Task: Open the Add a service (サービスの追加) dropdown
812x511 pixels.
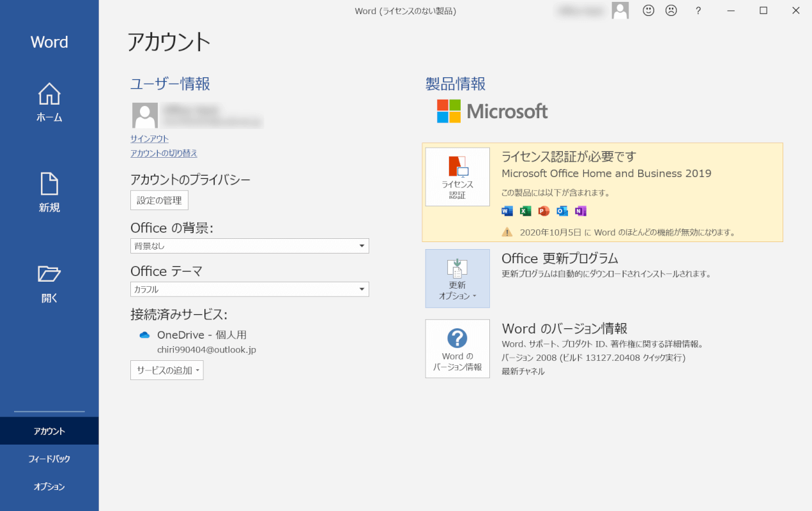Action: pos(167,370)
